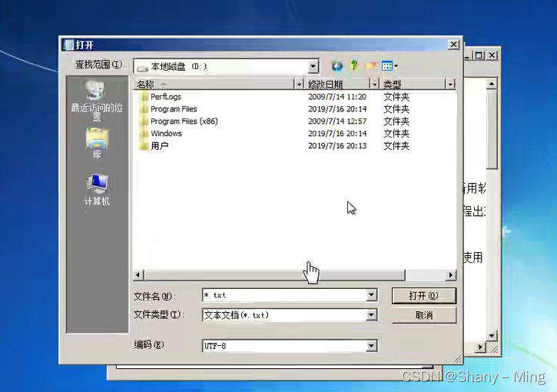Click 文件夹 type in the PerfLogs row
The width and height of the screenshot is (557, 392).
(x=396, y=97)
